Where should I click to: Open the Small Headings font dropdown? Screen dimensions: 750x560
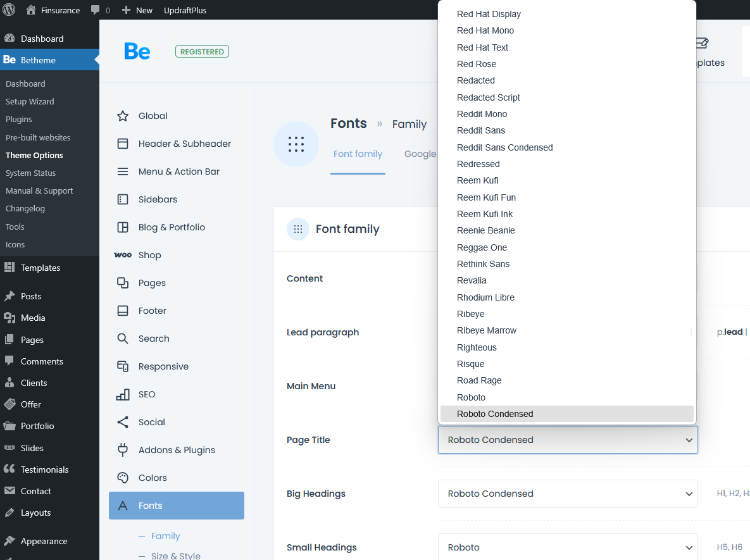(568, 547)
